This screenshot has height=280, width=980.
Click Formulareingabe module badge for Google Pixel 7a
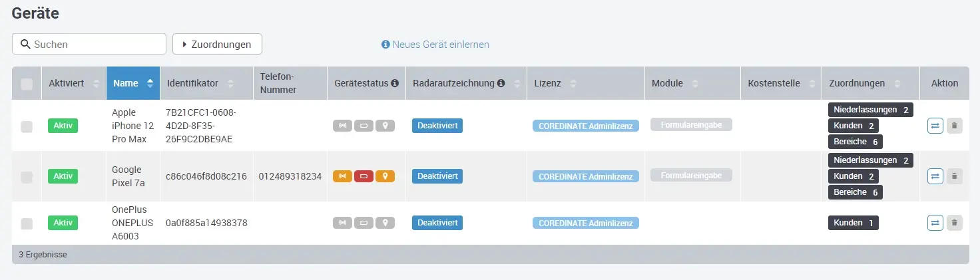[691, 175]
